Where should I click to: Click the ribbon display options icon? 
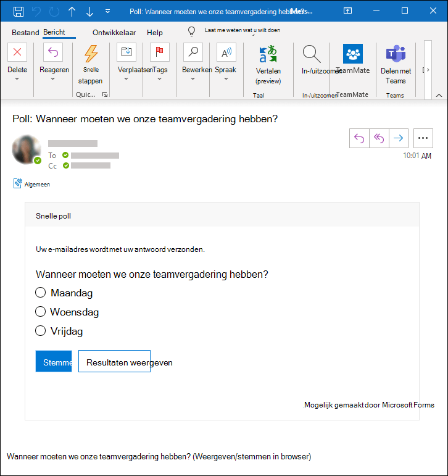pyautogui.click(x=348, y=11)
